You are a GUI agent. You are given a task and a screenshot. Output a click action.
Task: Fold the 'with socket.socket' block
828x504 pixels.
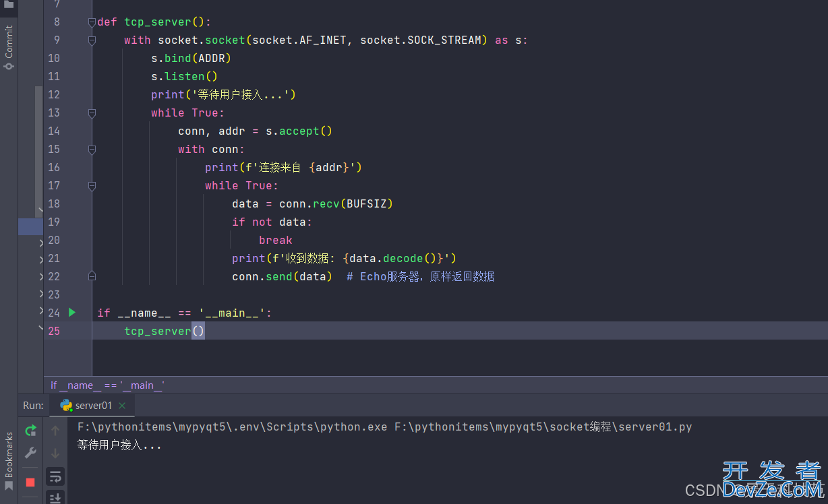[92, 40]
